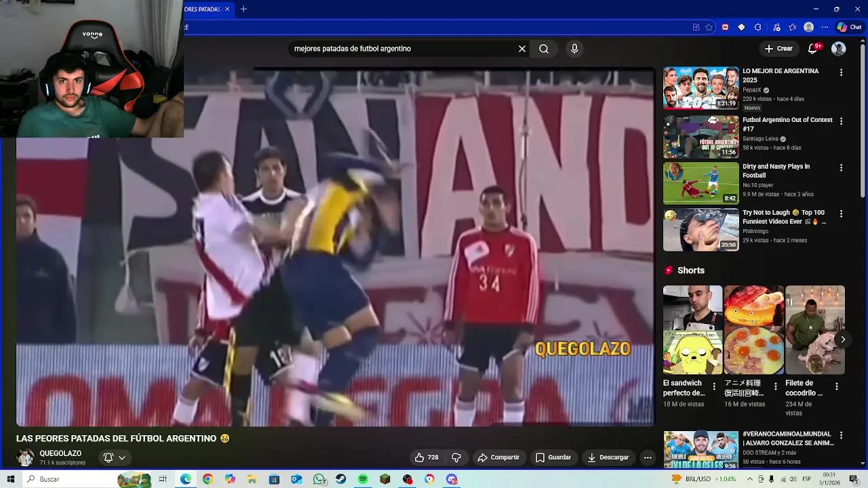The image size is (868, 488).
Task: Click the Shorts section heading
Action: point(690,270)
